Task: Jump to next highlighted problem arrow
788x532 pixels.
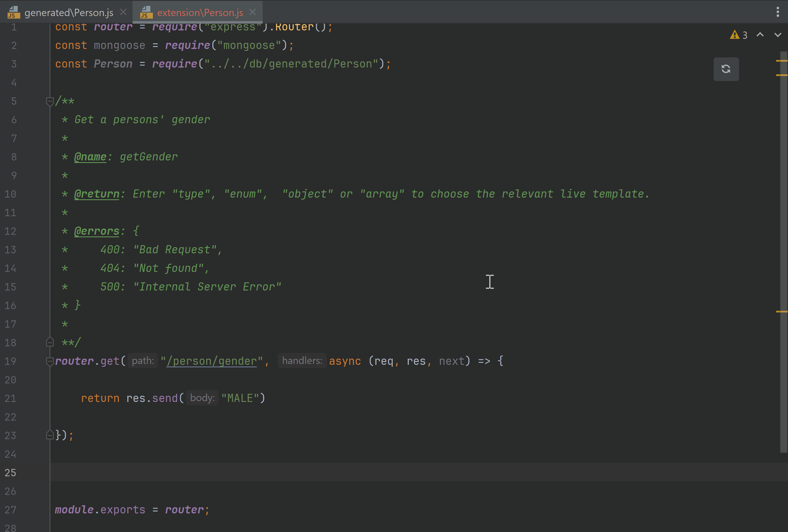Action: [x=778, y=35]
